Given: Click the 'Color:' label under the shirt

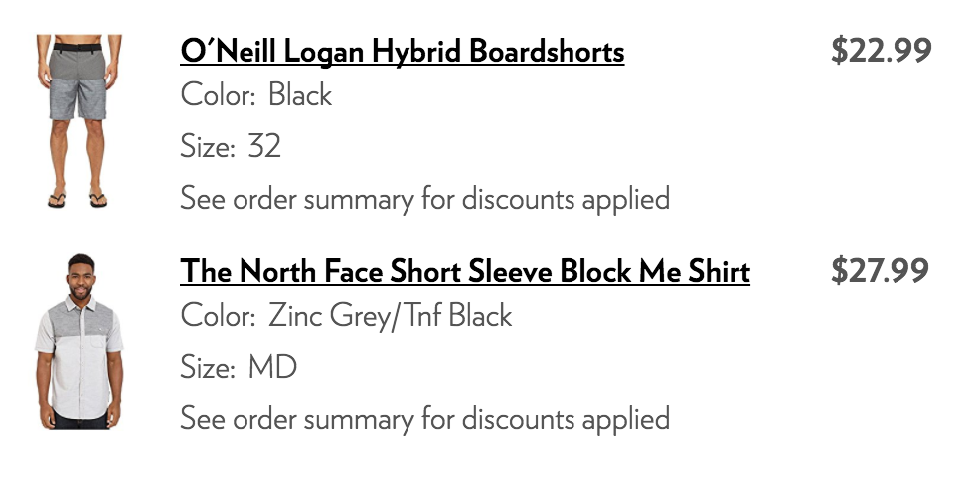Looking at the screenshot, I should click(x=218, y=316).
